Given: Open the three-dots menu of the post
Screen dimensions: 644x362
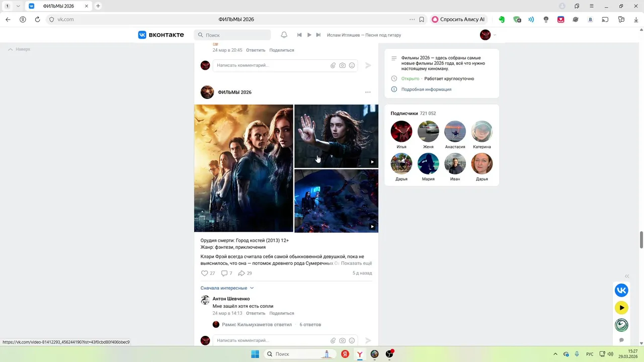Looking at the screenshot, I should 368,92.
